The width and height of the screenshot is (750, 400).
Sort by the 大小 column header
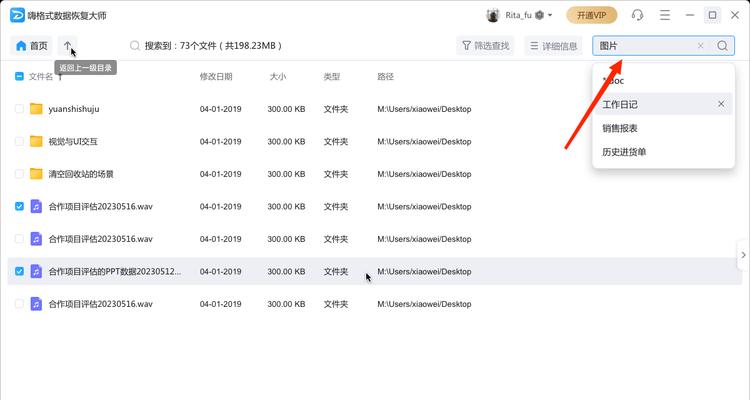[x=277, y=77]
